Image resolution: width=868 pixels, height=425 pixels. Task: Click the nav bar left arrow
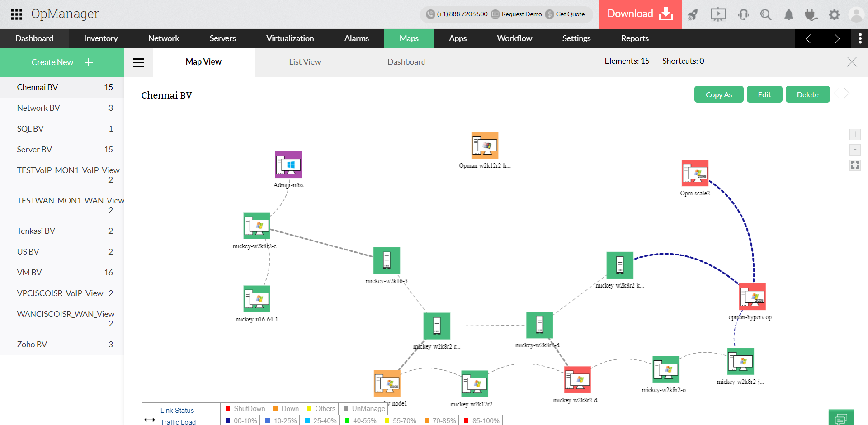tap(808, 39)
